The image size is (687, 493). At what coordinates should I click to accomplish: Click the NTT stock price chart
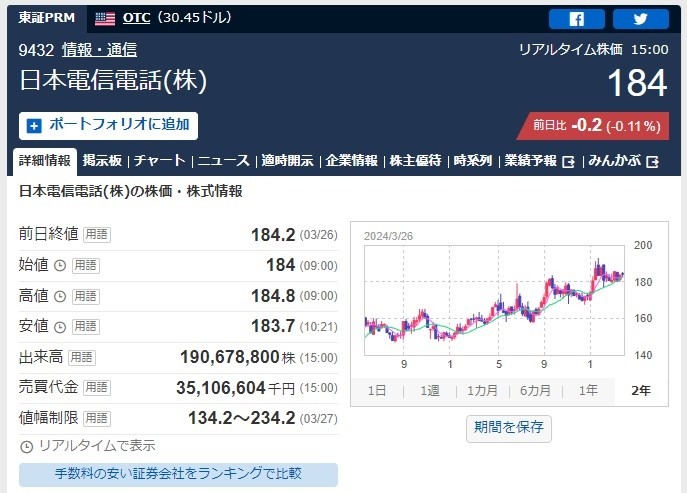[494, 300]
